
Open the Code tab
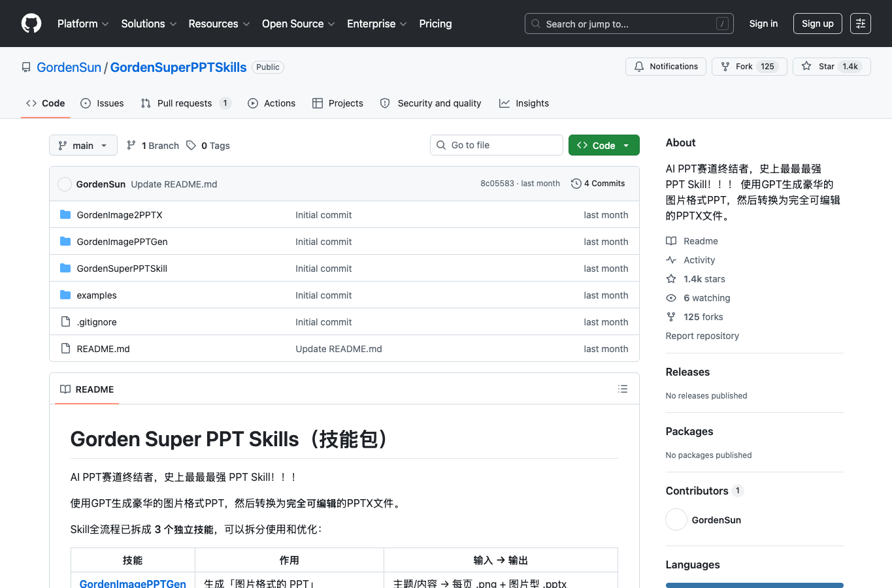click(46, 103)
